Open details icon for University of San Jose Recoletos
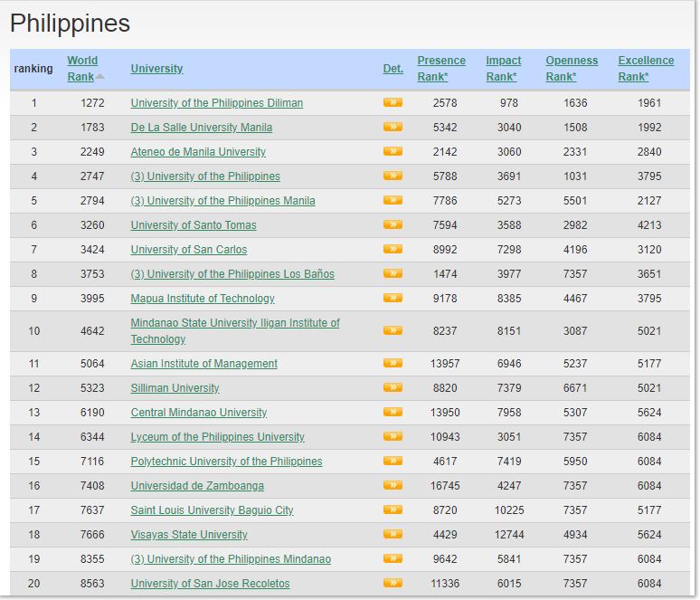Viewport: 700px width, 600px height. pos(393,583)
